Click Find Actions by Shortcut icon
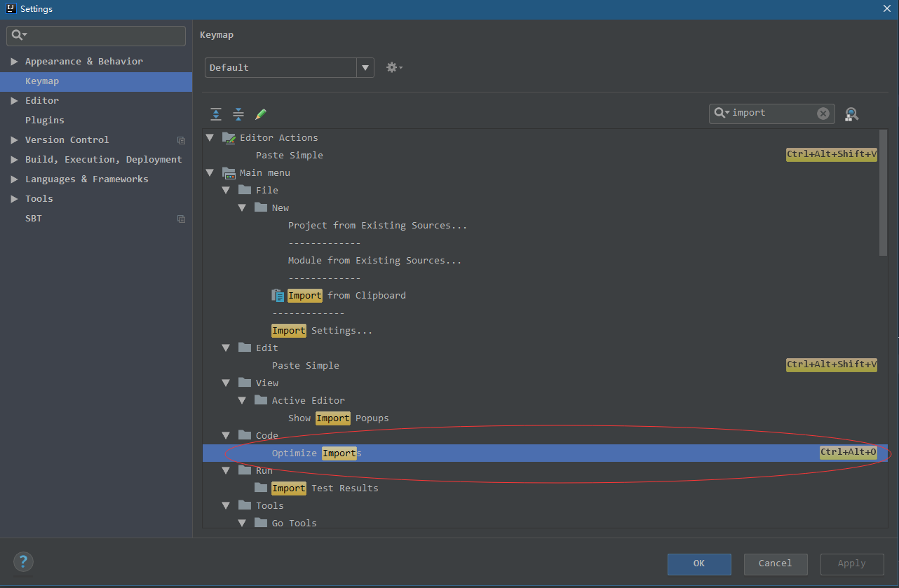899x588 pixels. point(851,114)
